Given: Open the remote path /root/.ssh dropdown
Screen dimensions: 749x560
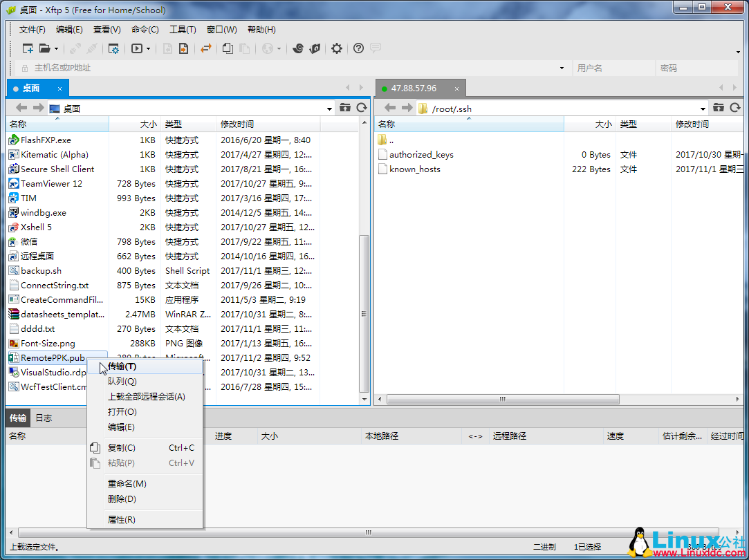Looking at the screenshot, I should pos(701,109).
